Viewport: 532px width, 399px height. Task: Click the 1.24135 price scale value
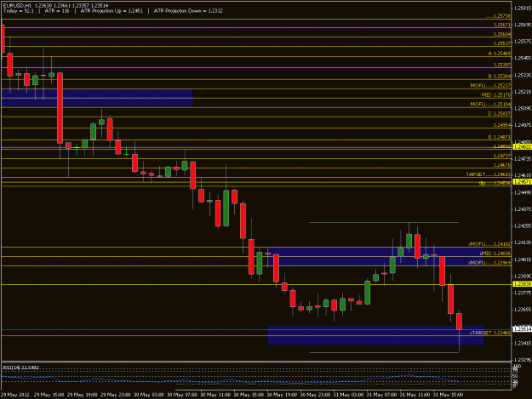tap(523, 242)
